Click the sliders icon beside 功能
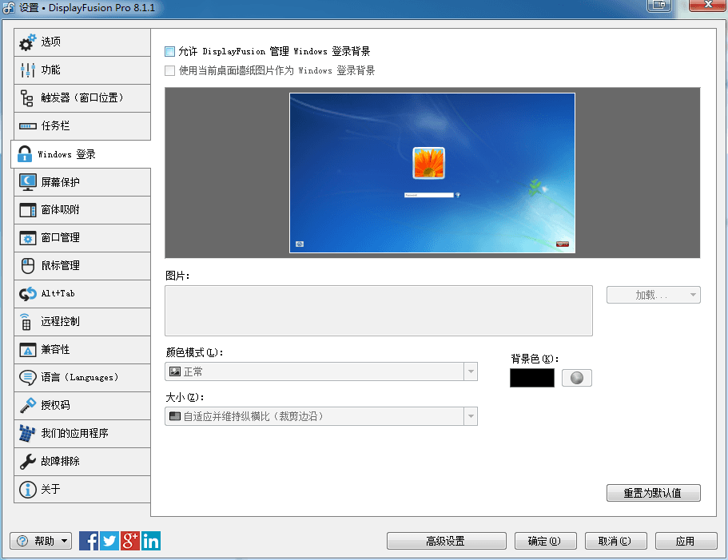 click(27, 70)
